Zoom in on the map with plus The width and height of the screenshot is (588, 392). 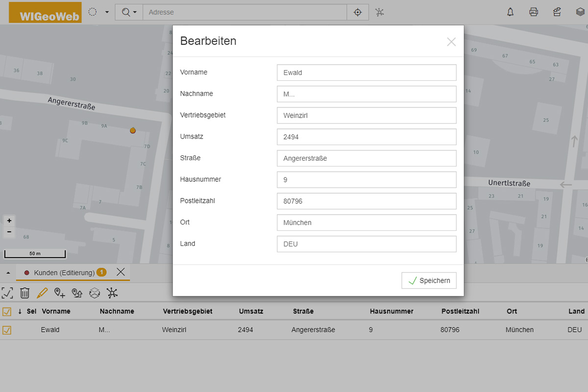click(9, 220)
